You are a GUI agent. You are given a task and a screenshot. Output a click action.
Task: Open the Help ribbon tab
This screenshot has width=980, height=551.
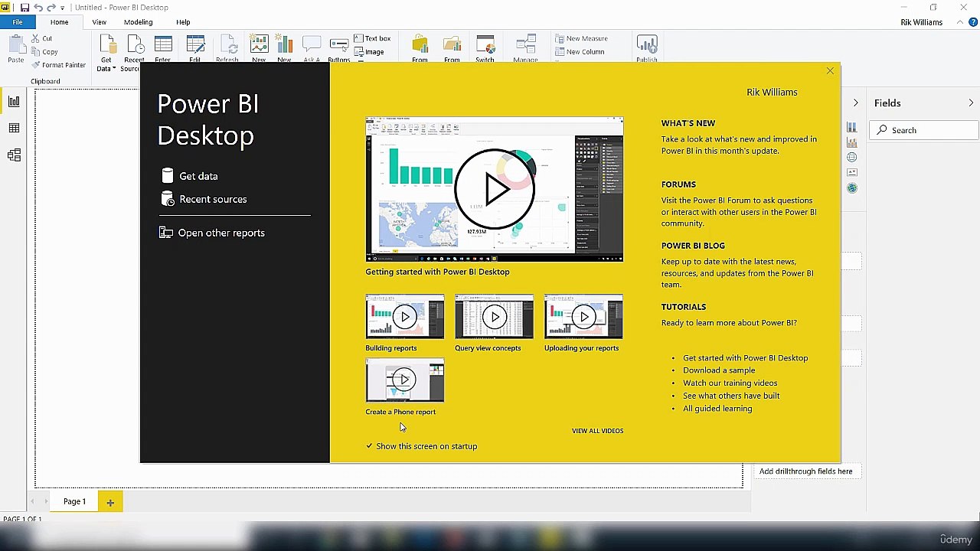[183, 22]
